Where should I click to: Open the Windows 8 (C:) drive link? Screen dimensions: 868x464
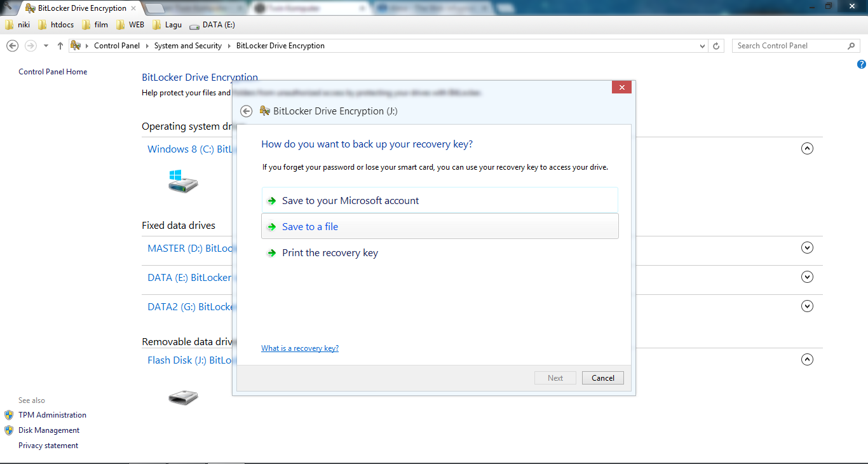(190, 149)
